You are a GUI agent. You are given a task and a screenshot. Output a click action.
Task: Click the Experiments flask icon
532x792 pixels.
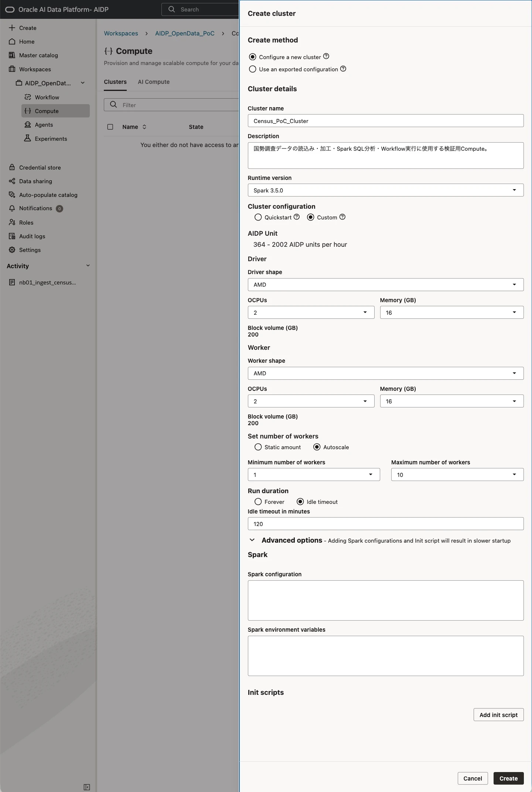[28, 139]
